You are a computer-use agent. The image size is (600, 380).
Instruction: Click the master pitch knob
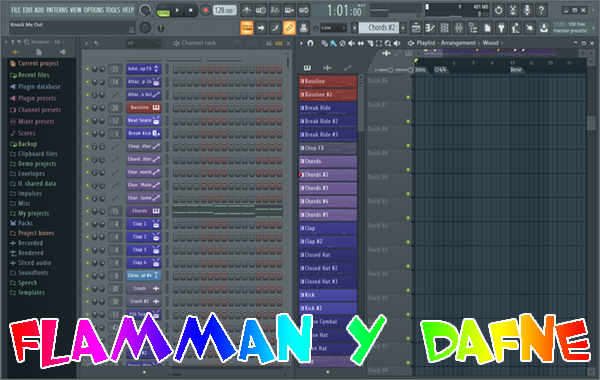[145, 28]
